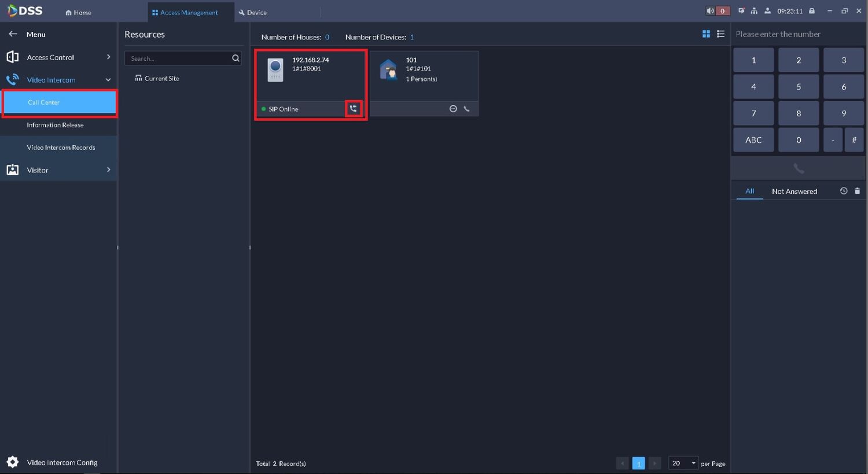
Task: Open the call history clock icon
Action: click(844, 191)
